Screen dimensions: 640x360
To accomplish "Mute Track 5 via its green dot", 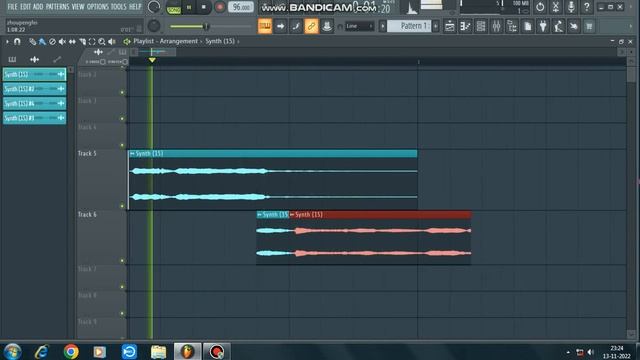I will [x=122, y=206].
